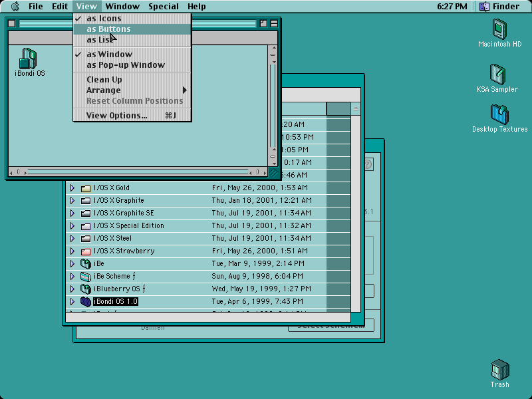Expand the iBondi OS 1.0 item
Screen dimensions: 532x399
(x=72, y=301)
